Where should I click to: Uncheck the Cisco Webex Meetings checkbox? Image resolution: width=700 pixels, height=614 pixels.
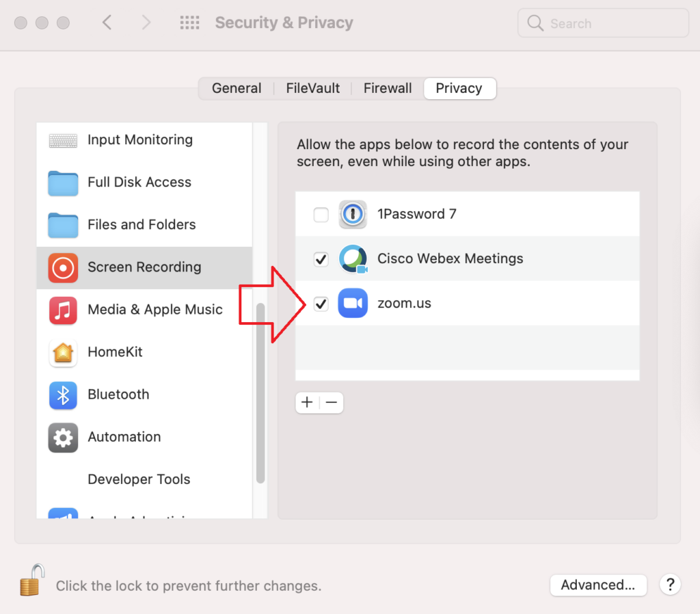pos(321,259)
